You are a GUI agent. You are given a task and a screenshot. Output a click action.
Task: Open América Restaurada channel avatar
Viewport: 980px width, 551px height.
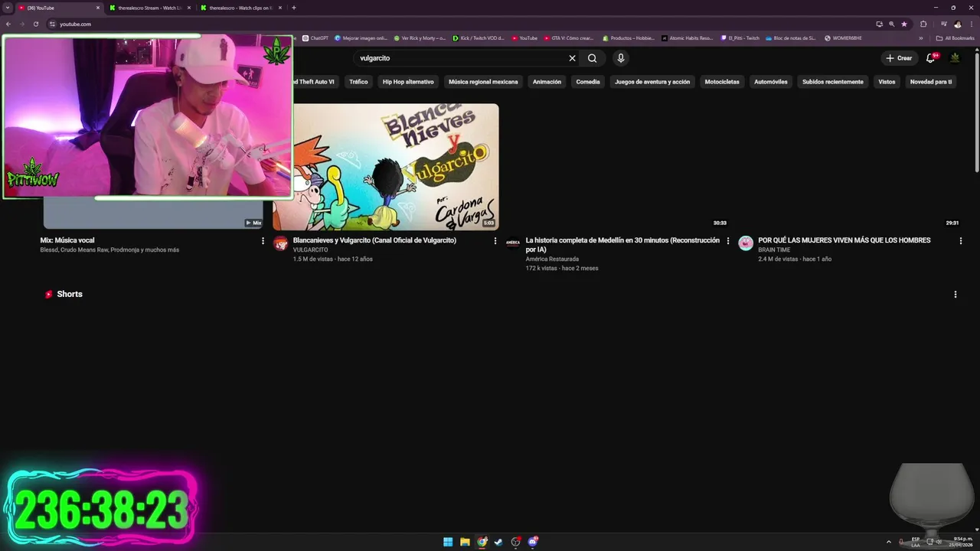pos(513,243)
